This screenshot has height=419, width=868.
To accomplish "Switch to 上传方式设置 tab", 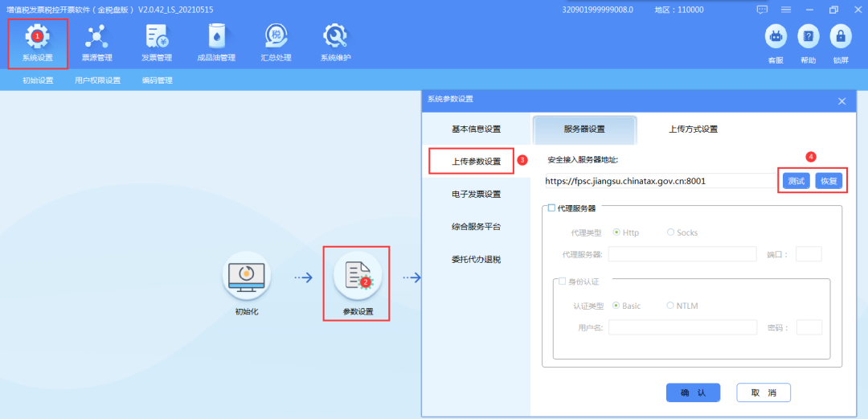I will click(x=693, y=129).
